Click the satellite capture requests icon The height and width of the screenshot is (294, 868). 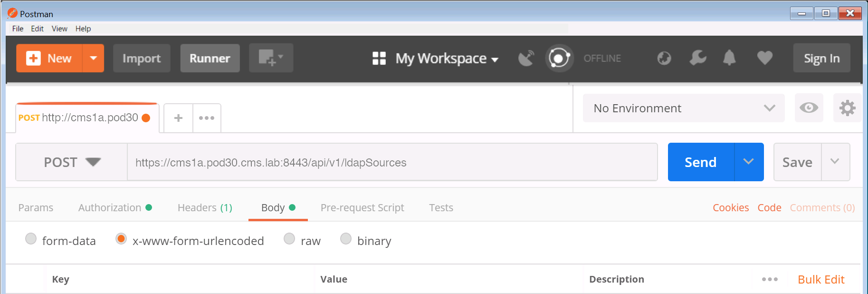point(526,58)
